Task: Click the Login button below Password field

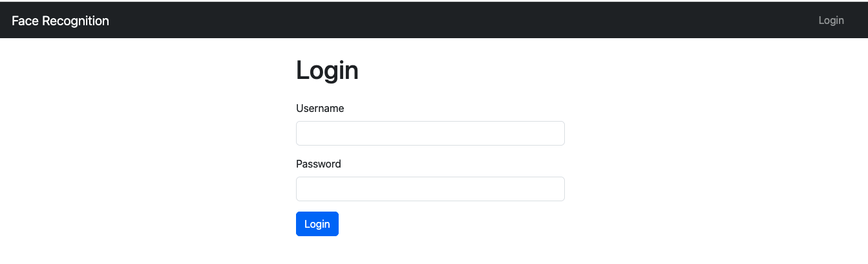Action: point(317,224)
